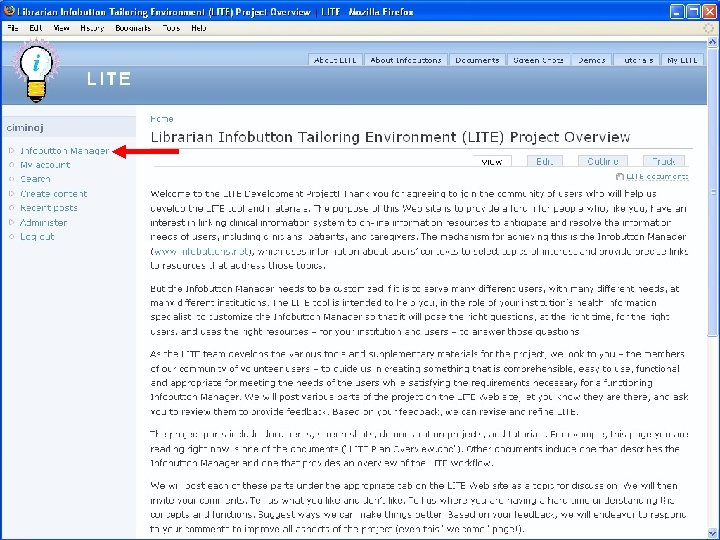This screenshot has width=720, height=540.
Task: Select the Edit page tab
Action: [545, 162]
